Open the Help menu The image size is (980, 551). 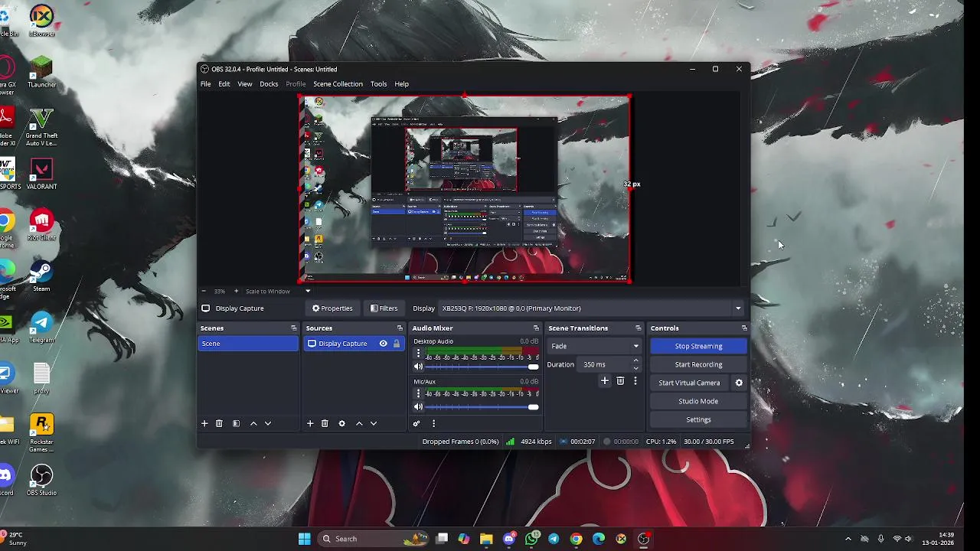point(402,84)
